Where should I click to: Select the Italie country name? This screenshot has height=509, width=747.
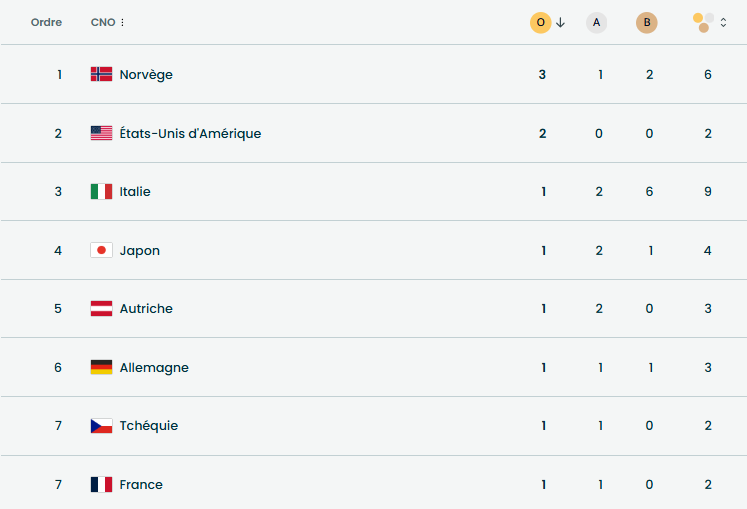135,191
